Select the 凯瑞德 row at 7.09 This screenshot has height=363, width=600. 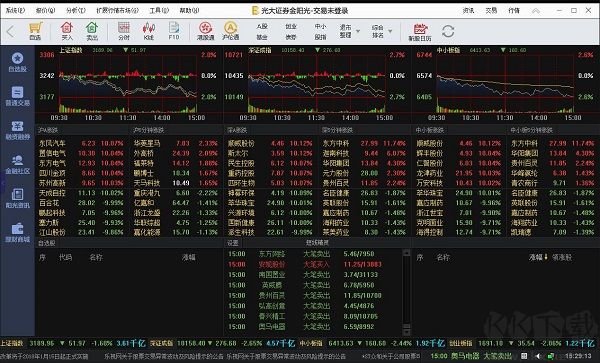(x=553, y=232)
